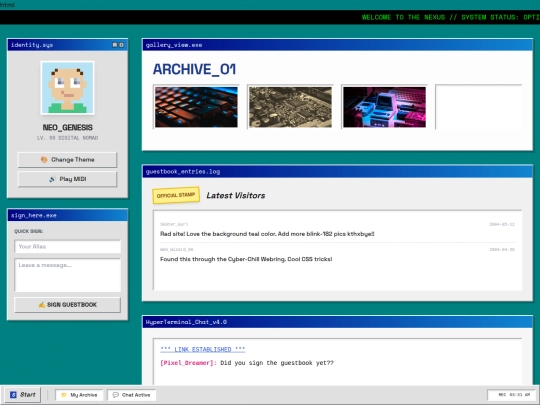Click the guestbook entry about Cyber-Chill Webring
The image size is (540, 405).
tap(246, 259)
